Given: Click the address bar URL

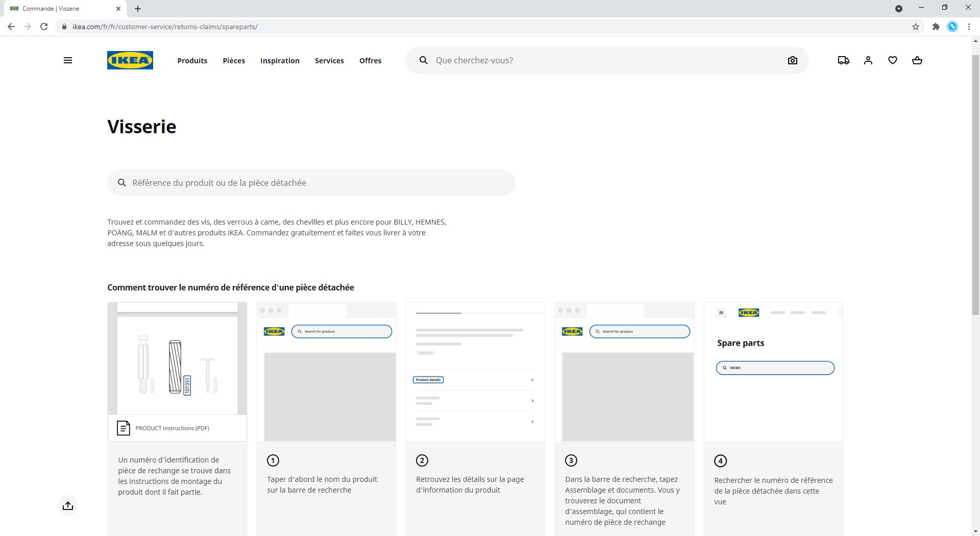Looking at the screenshot, I should coord(165,27).
